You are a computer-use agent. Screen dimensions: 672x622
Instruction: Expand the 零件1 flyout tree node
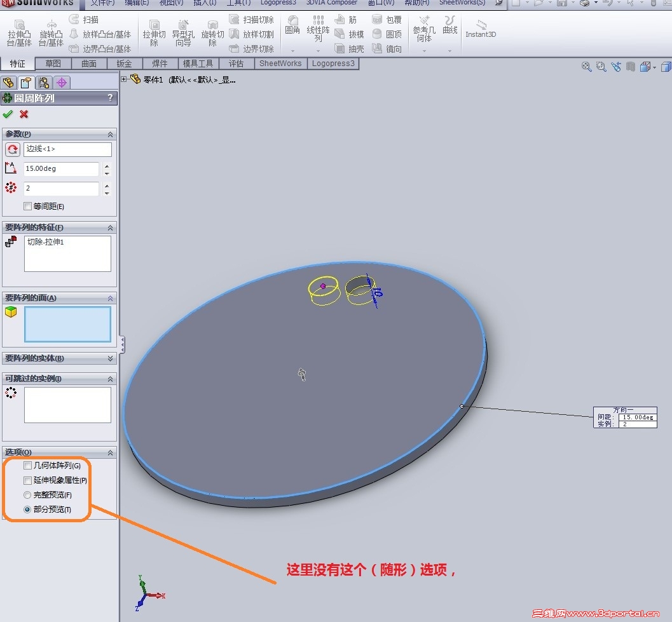tap(124, 79)
